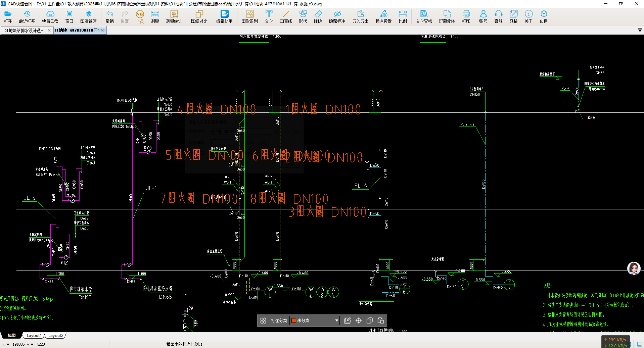Open 标注设置 annotation settings

pos(383,16)
